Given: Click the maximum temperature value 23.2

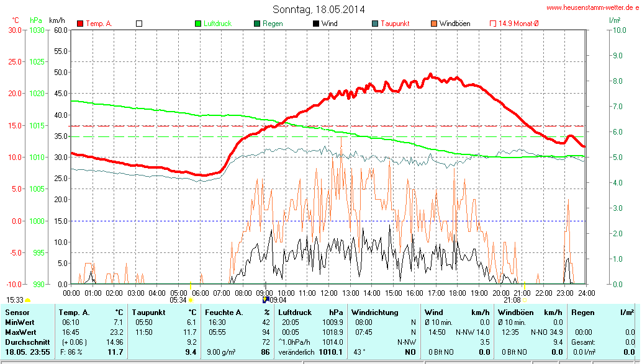Looking at the screenshot, I should pyautogui.click(x=117, y=332).
